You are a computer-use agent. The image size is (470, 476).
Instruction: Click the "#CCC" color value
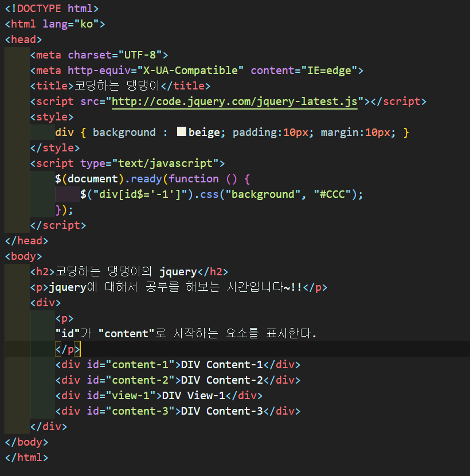(332, 194)
